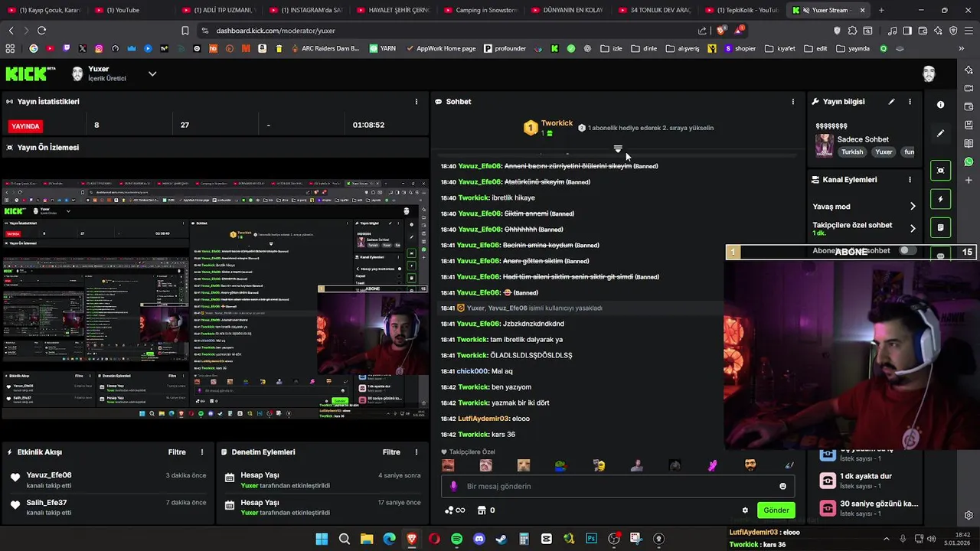This screenshot has height=551, width=980.
Task: Toggle the Abonelere özel sohbet switch
Action: pos(906,250)
